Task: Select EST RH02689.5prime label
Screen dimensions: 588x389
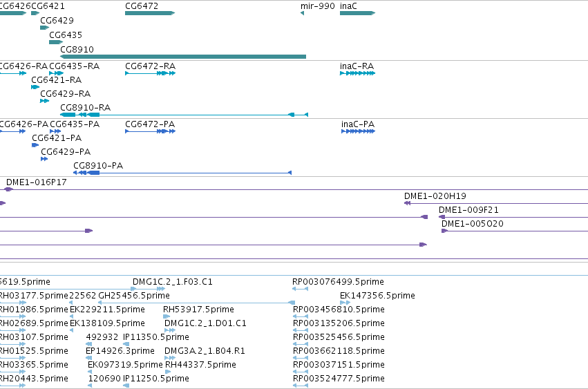Action: (34, 323)
